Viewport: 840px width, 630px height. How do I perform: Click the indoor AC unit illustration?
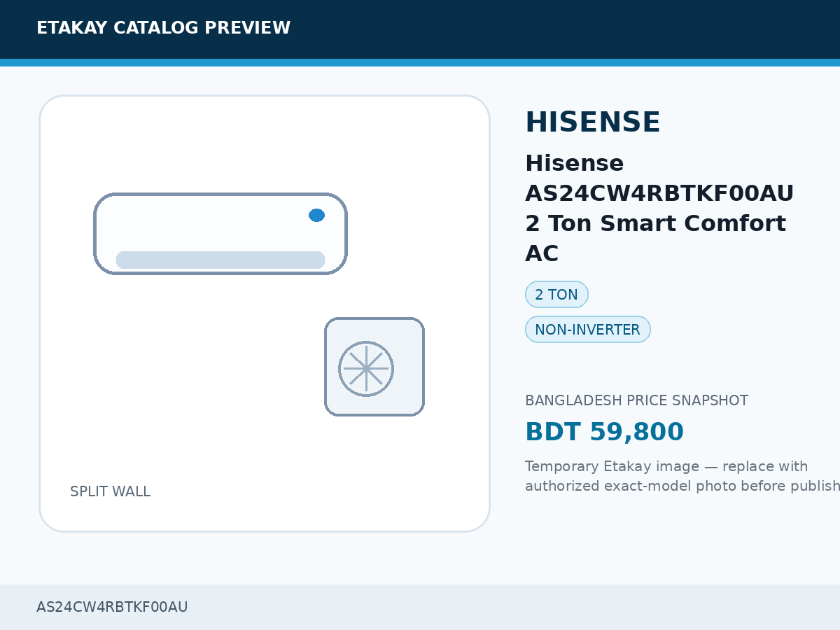(x=220, y=234)
